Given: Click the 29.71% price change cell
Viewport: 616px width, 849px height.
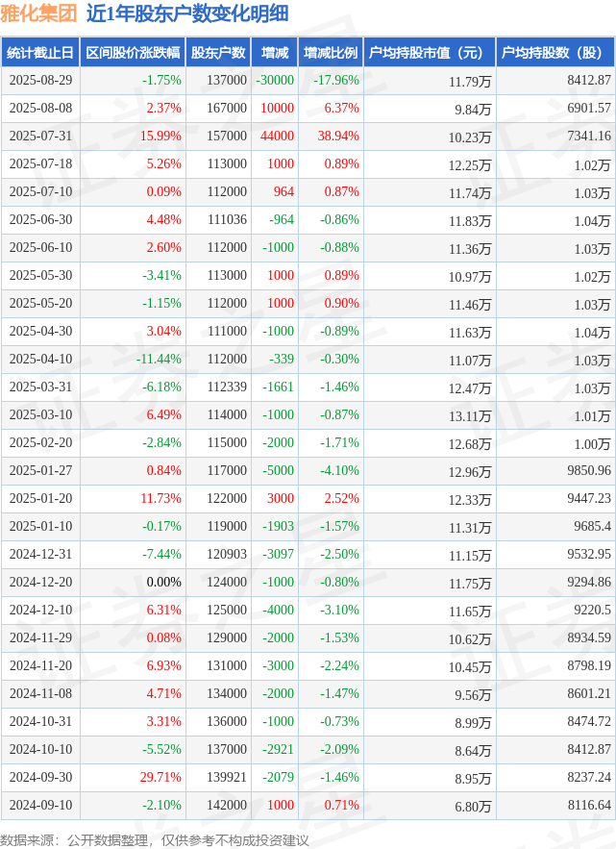Looking at the screenshot, I should (133, 778).
